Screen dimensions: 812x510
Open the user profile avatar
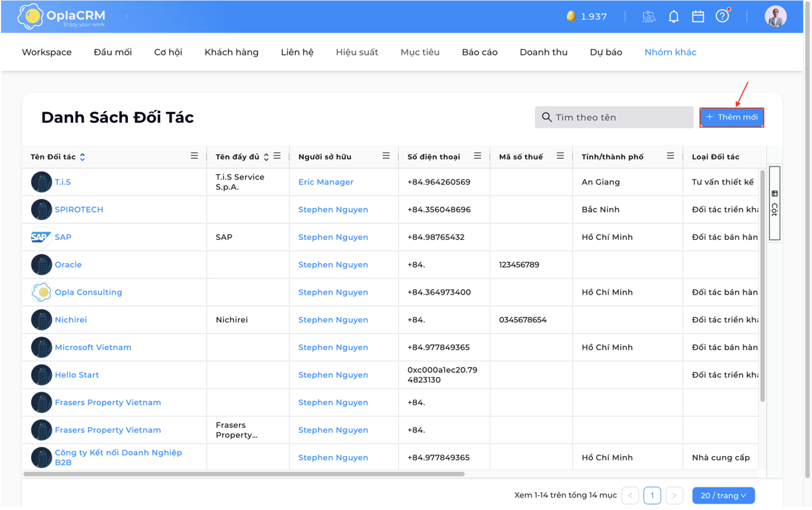775,16
